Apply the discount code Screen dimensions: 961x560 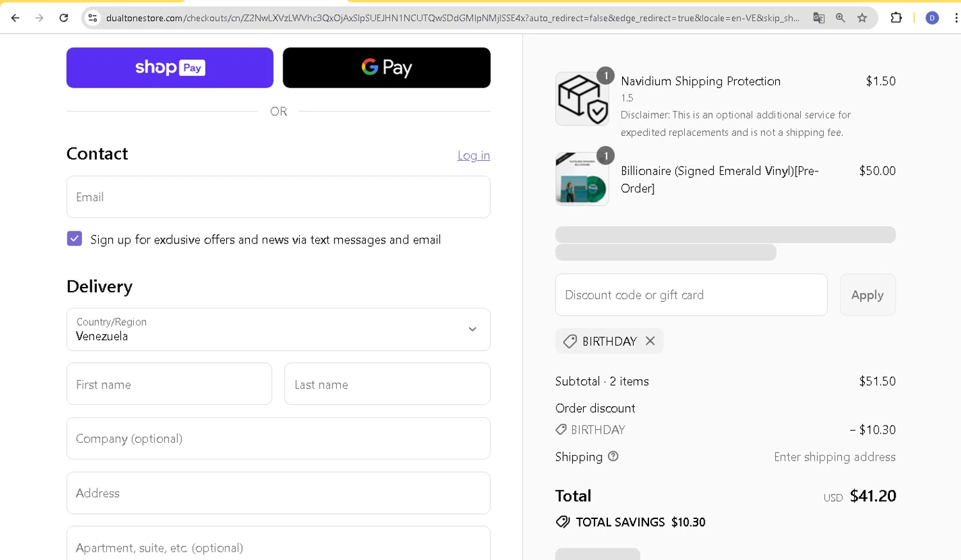tap(867, 295)
